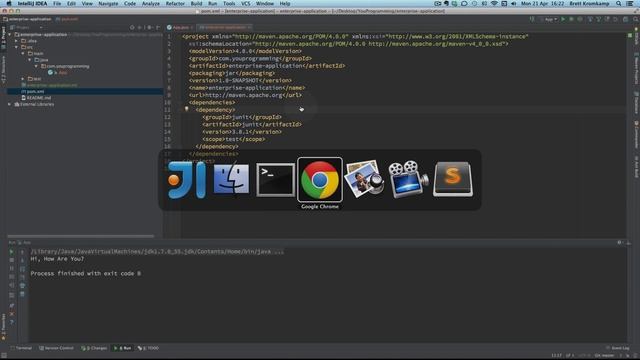Click green Run button in top toolbar
This screenshot has height=360, width=640.
(x=563, y=19)
